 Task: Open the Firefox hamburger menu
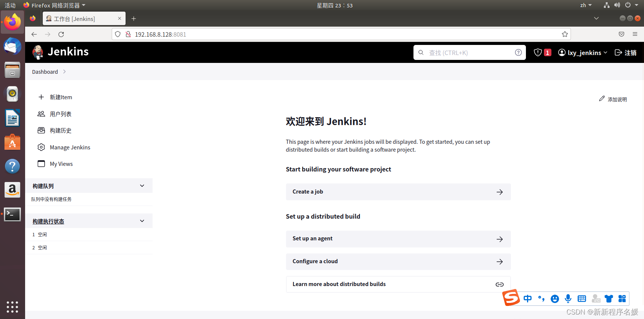[635, 34]
